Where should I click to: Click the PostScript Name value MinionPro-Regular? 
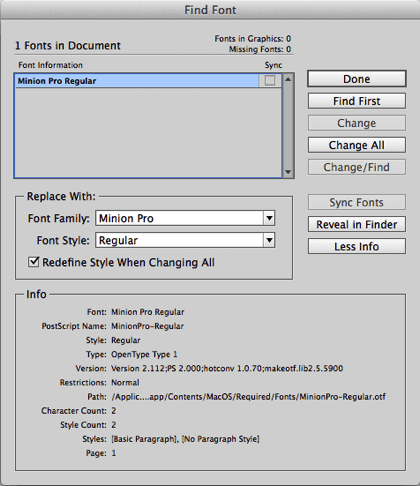tap(147, 326)
